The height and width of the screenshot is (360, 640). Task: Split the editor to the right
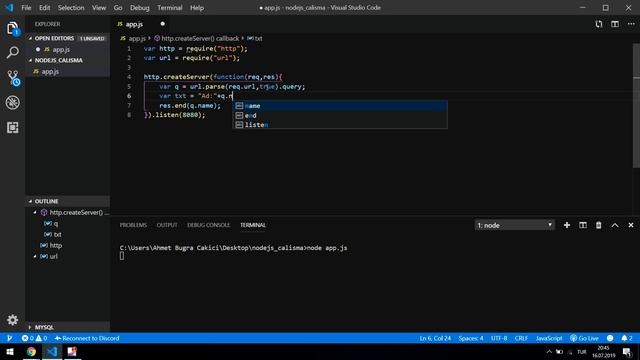pos(615,24)
